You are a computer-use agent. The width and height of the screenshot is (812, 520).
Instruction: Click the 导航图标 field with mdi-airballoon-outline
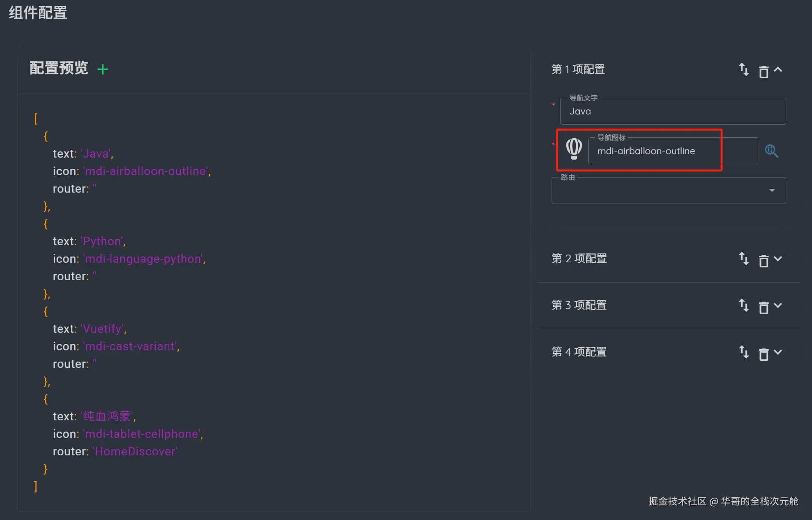673,151
